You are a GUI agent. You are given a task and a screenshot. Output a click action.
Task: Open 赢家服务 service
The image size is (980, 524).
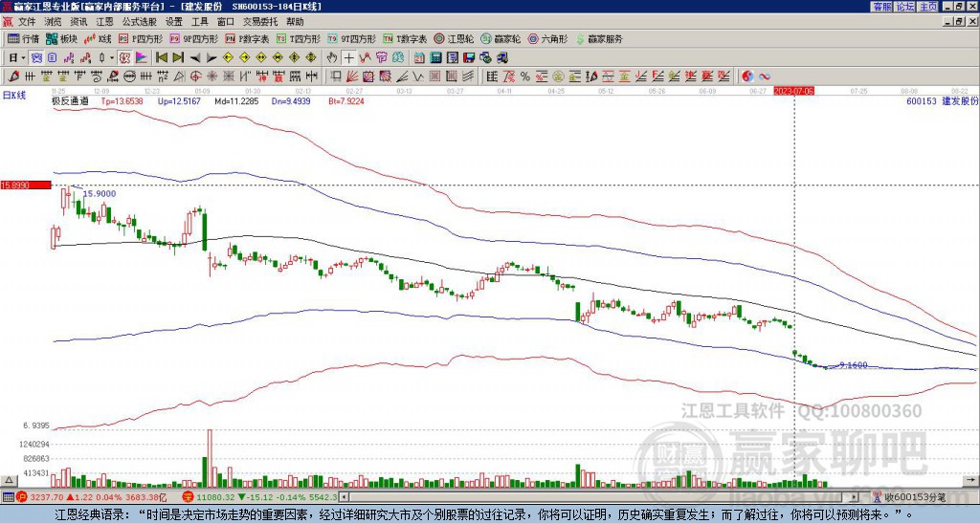point(599,38)
